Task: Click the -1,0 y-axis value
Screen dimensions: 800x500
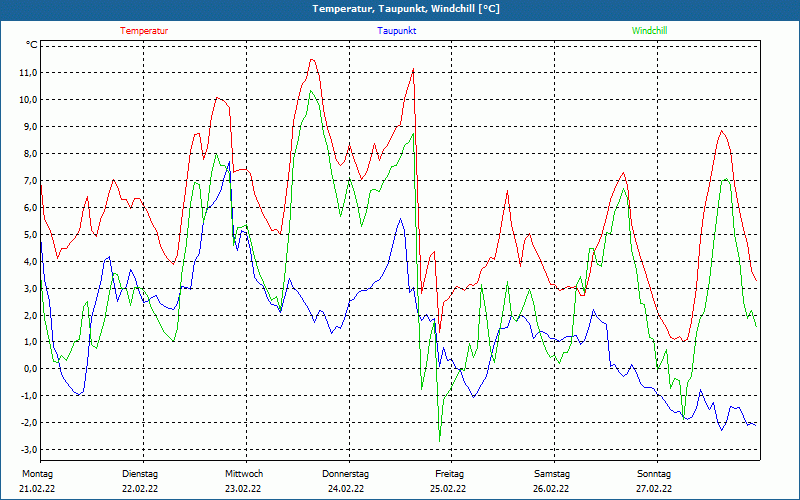Action: 28,396
